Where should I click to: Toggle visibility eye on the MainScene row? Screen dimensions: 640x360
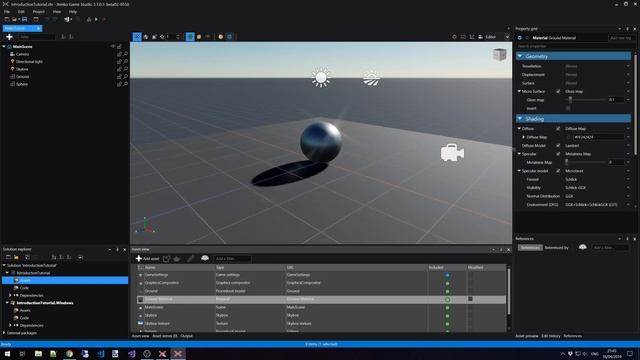[x=112, y=47]
